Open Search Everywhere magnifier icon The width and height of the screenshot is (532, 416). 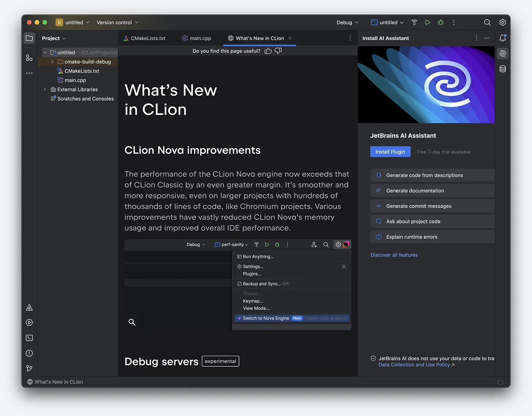click(x=487, y=22)
